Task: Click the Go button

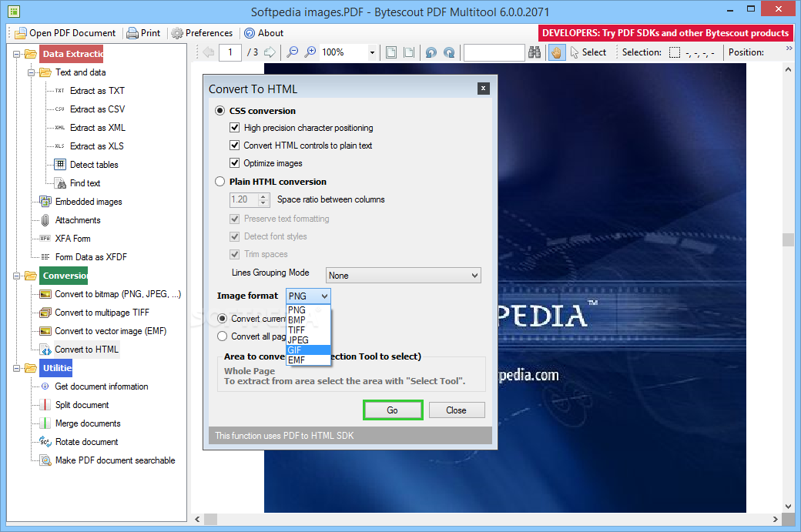Action: pyautogui.click(x=392, y=410)
